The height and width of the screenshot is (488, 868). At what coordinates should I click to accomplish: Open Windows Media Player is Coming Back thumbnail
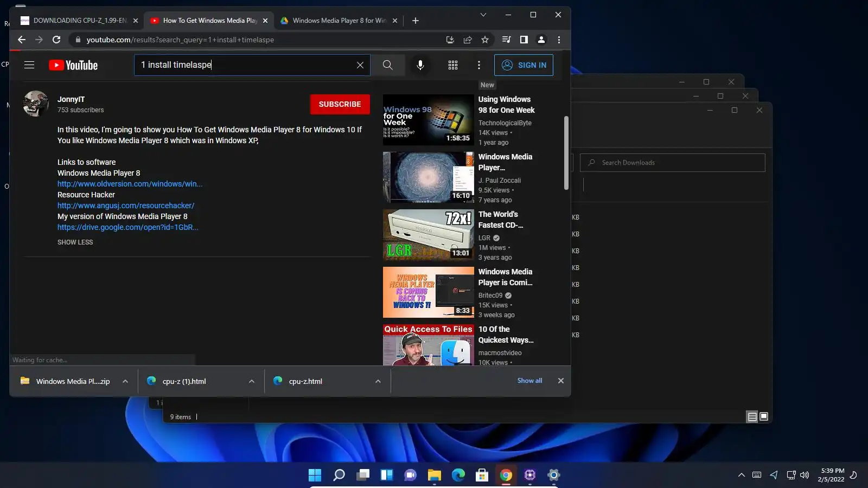click(x=429, y=292)
